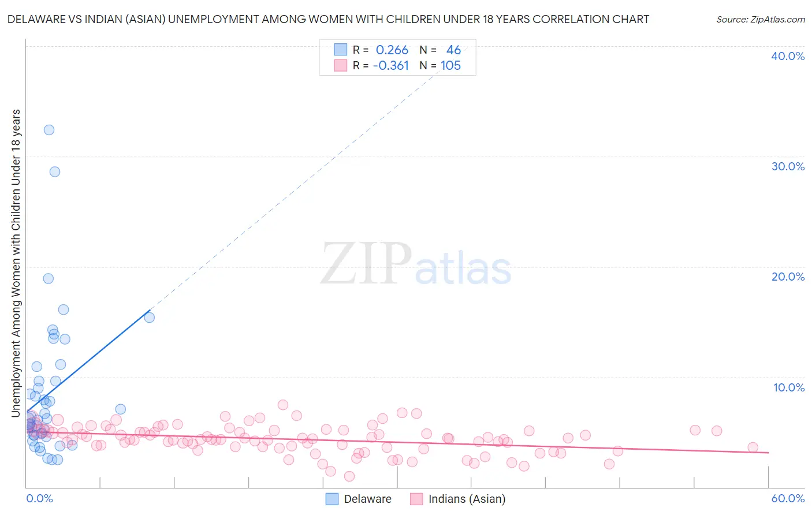812x515 pixels.
Task: Select the Delaware legend label
Action: [x=368, y=499]
